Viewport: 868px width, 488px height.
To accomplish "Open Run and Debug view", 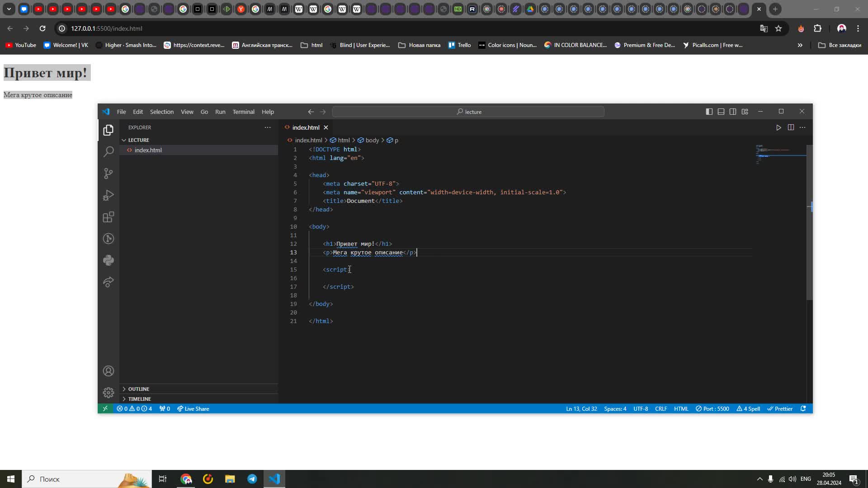I will [x=108, y=195].
